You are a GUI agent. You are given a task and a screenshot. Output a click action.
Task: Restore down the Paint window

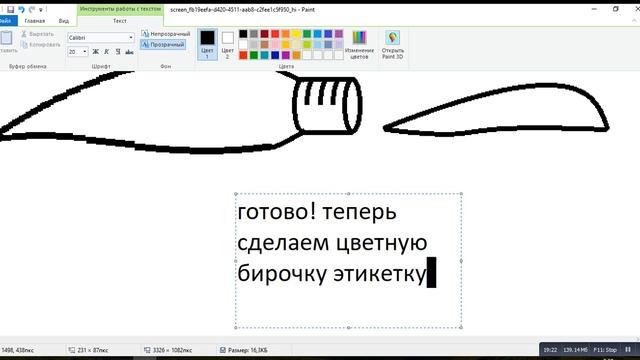click(616, 9)
